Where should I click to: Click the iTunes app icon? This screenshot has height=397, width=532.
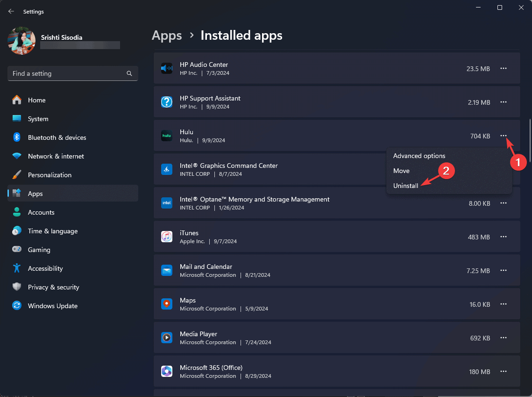coord(167,236)
